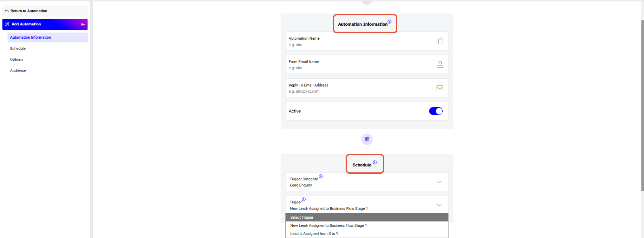
Task: Click the info icon beside Trigger Category label
Action: (x=321, y=176)
